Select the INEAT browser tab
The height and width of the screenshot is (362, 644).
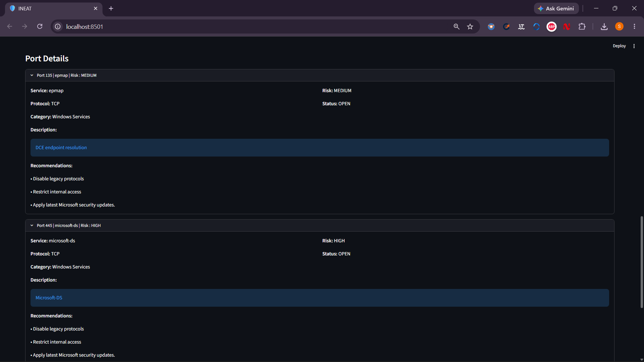click(x=53, y=9)
